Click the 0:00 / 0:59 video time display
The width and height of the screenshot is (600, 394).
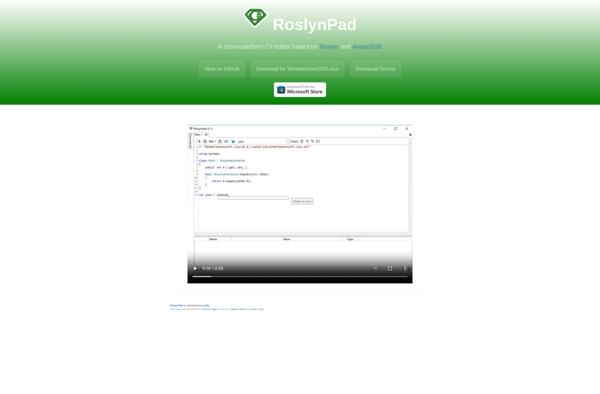pos(213,269)
